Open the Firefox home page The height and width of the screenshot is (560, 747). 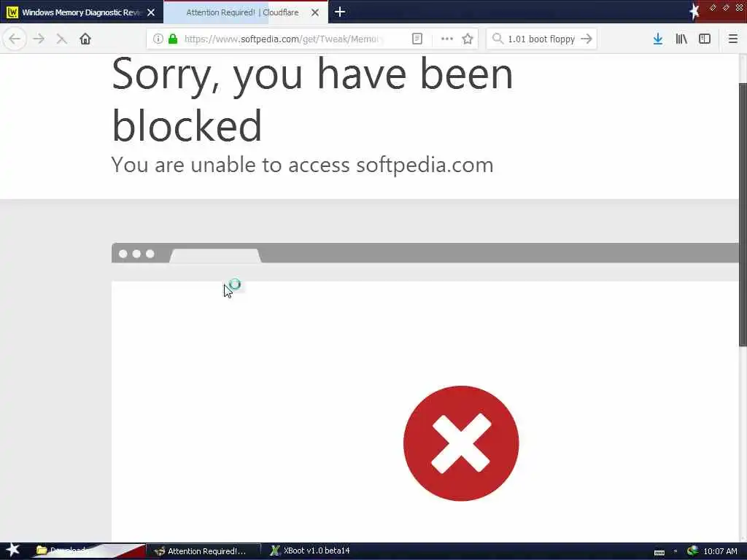pyautogui.click(x=85, y=39)
